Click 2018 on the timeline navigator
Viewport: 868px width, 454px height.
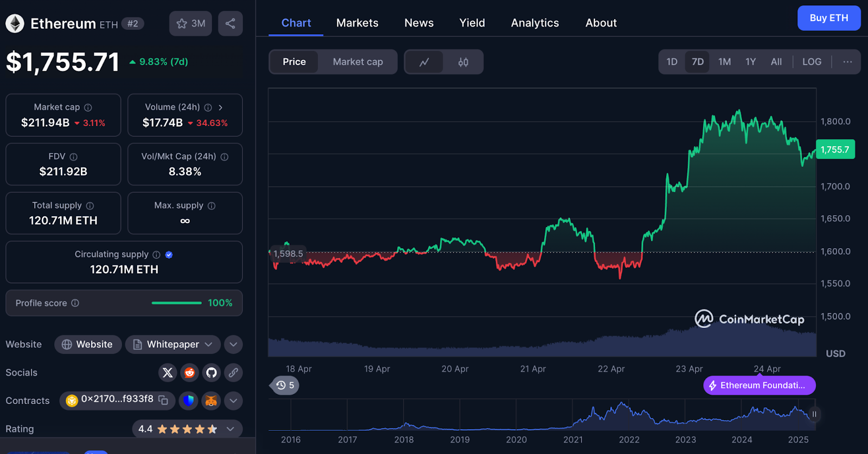tap(404, 440)
